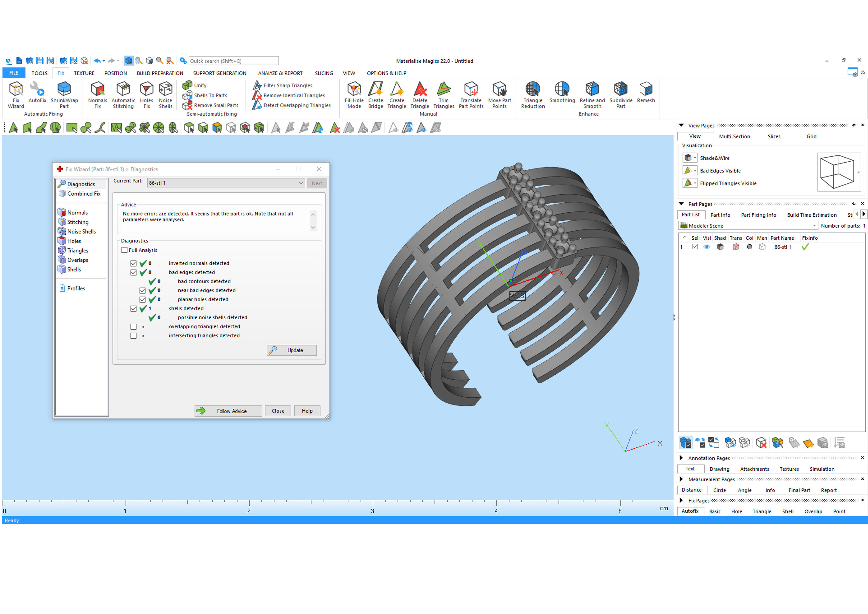Select Combined Fix in wizard sidebar
Image resolution: width=868 pixels, height=614 pixels.
click(80, 193)
